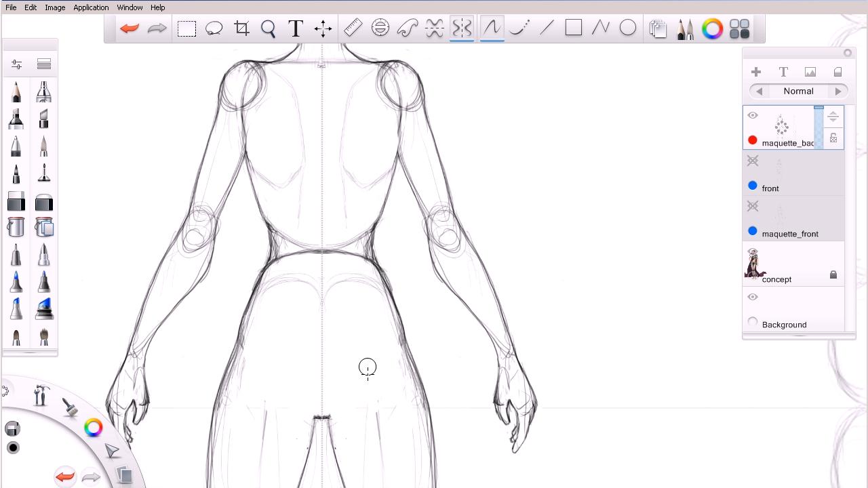This screenshot has width=868, height=488.
Task: Select the Text tool in toolbar
Action: click(x=296, y=28)
